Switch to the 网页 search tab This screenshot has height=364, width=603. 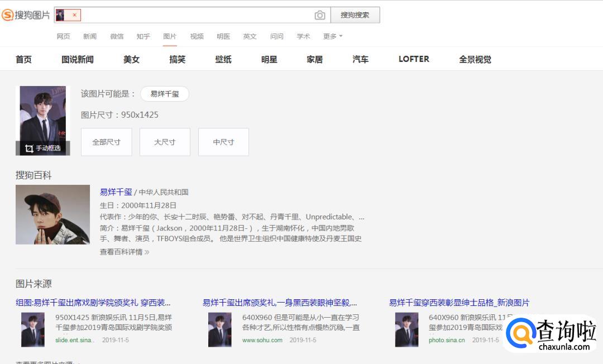pos(64,36)
